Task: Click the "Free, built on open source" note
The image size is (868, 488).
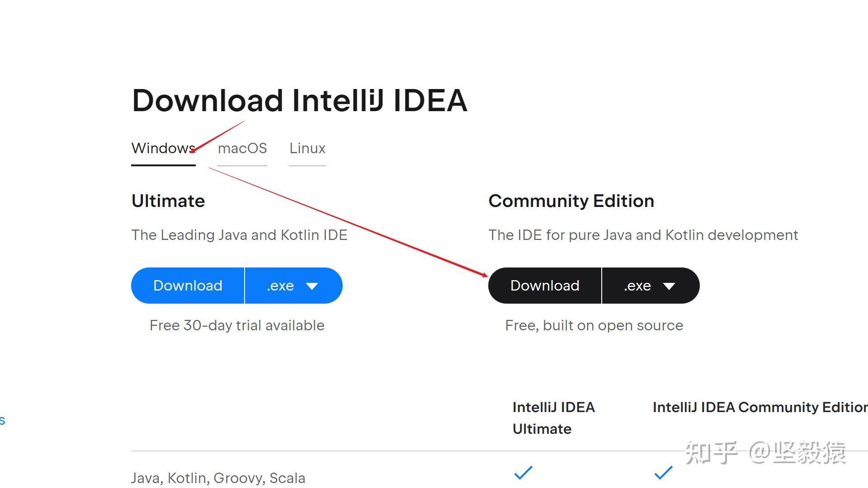Action: [x=594, y=325]
